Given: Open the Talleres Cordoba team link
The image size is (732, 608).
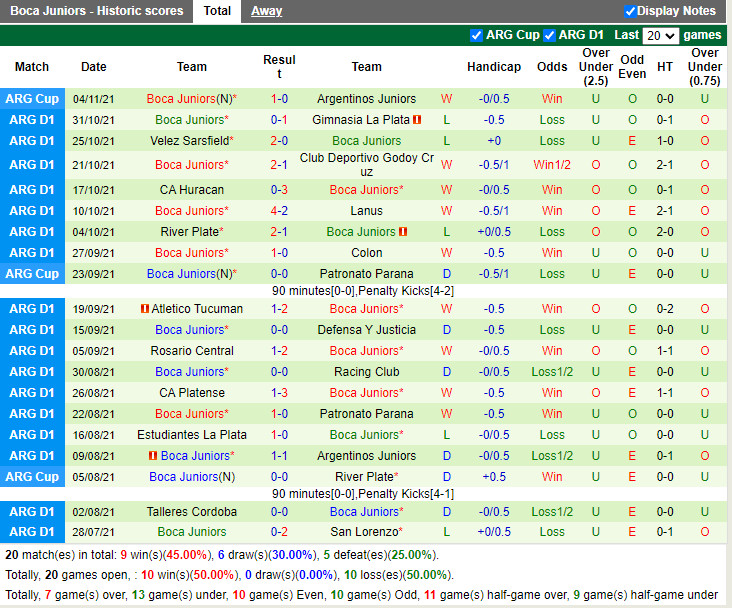Looking at the screenshot, I should pos(191,511).
